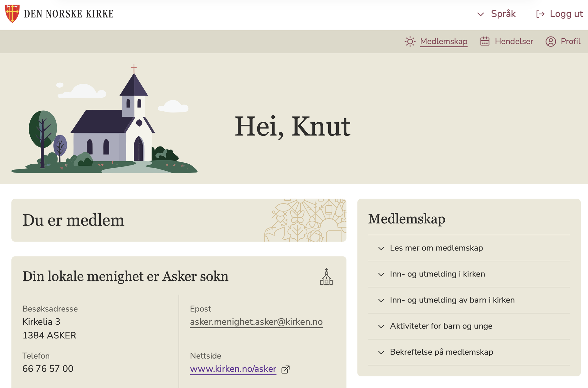Click the Logg ut link
This screenshot has width=588, height=388.
566,14
